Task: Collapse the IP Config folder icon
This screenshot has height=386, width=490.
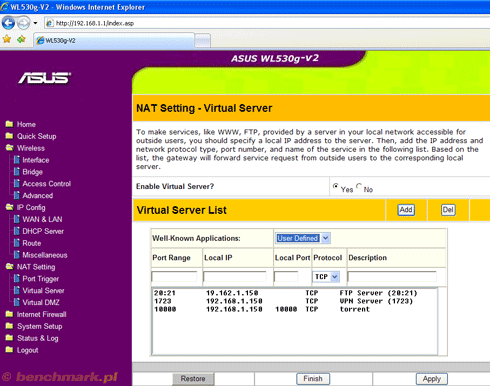Action: click(9, 207)
